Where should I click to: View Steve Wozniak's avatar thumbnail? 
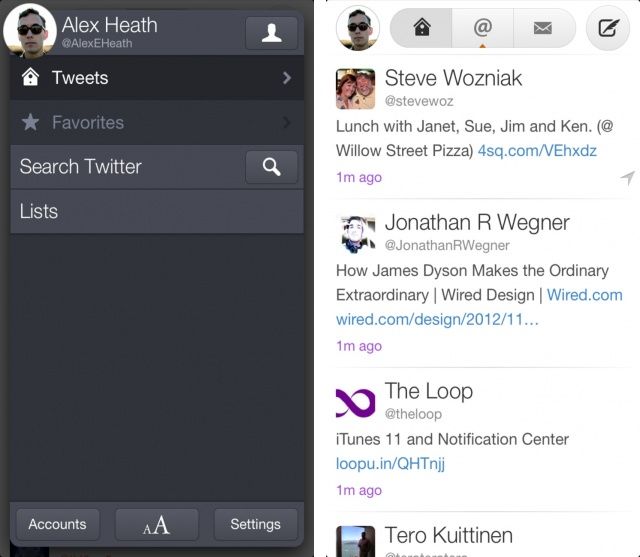(x=355, y=89)
